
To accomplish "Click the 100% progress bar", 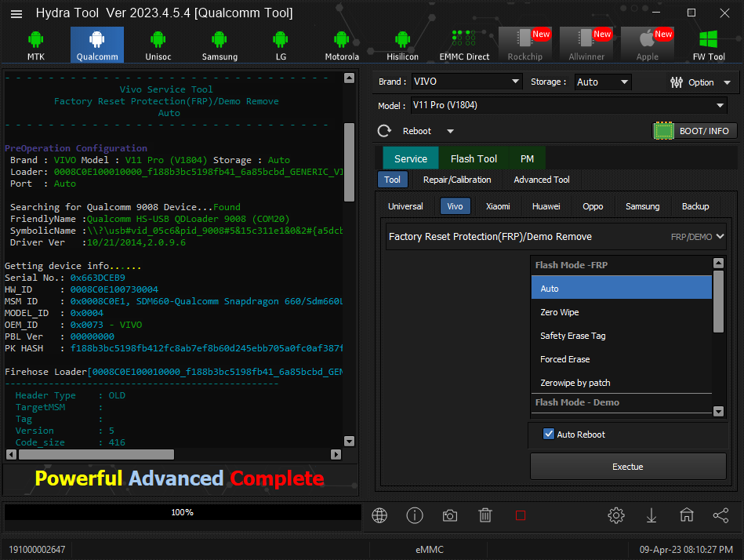I will [183, 512].
